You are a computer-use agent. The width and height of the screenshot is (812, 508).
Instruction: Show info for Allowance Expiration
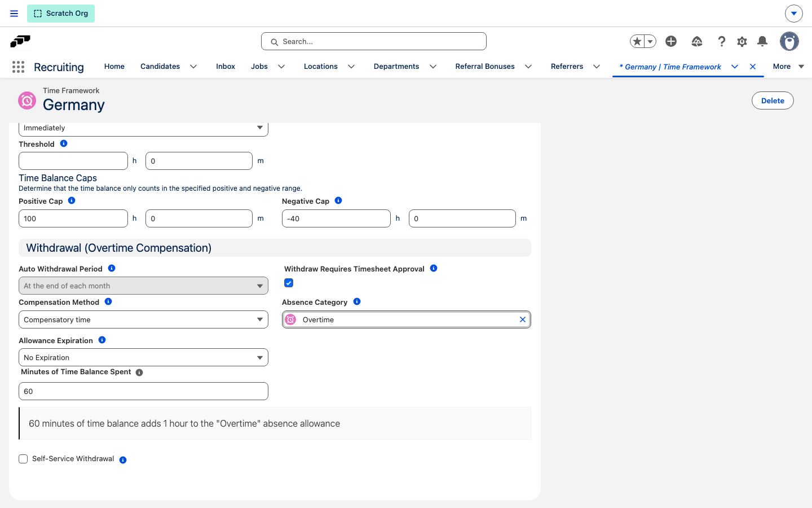(102, 340)
